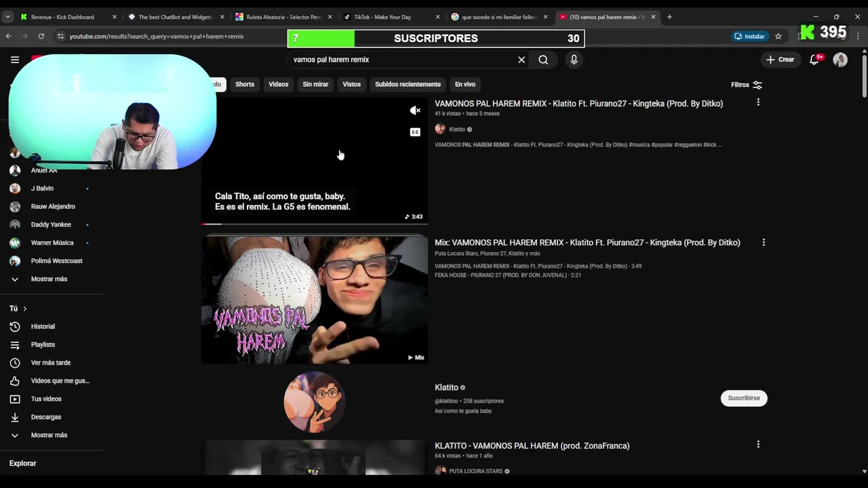Image resolution: width=868 pixels, height=488 pixels.
Task: Reload the page with the browser refresh button
Action: pyautogui.click(x=41, y=37)
